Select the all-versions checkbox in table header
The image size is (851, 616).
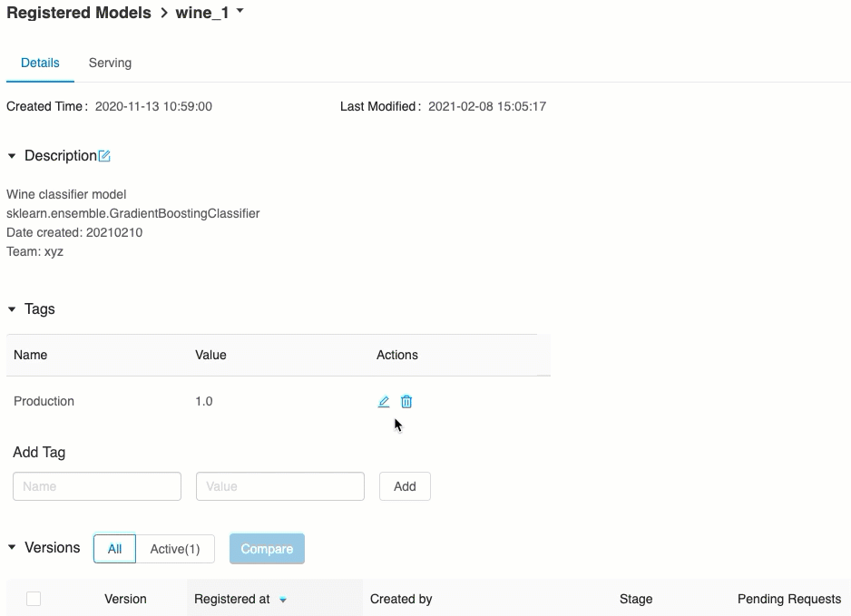(34, 599)
